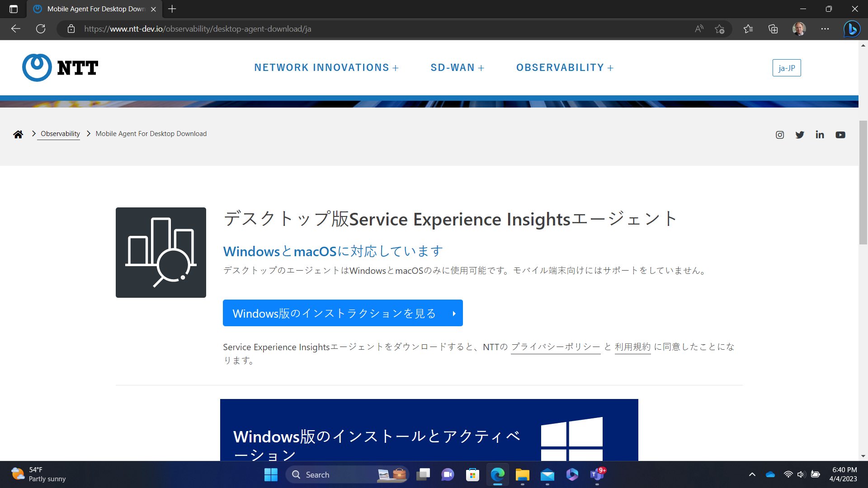
Task: Open the Bing sidebar button
Action: pos(852,29)
